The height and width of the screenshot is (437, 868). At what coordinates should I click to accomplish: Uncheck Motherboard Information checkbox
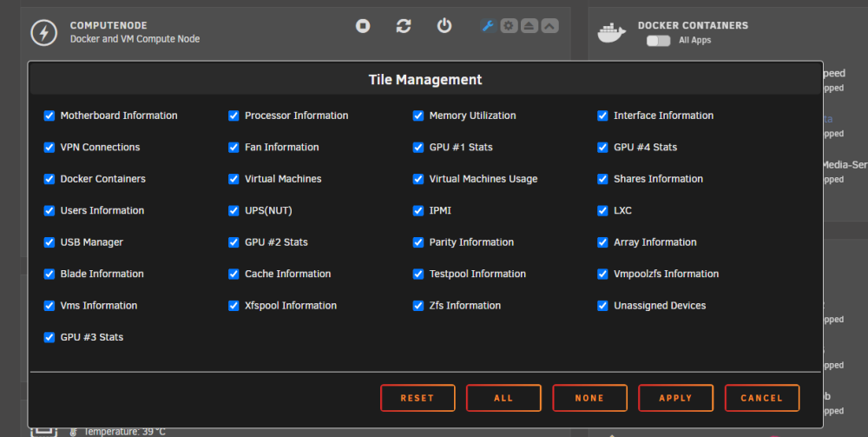coord(49,116)
